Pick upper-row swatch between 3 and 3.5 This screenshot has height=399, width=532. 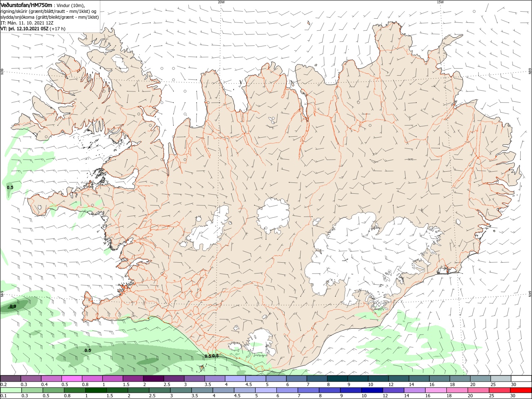[x=194, y=379]
